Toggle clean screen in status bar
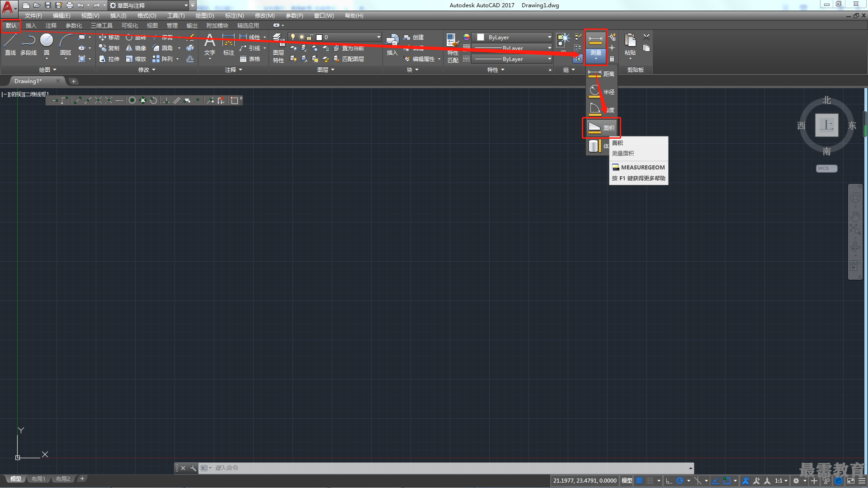Image resolution: width=868 pixels, height=488 pixels. [x=851, y=481]
